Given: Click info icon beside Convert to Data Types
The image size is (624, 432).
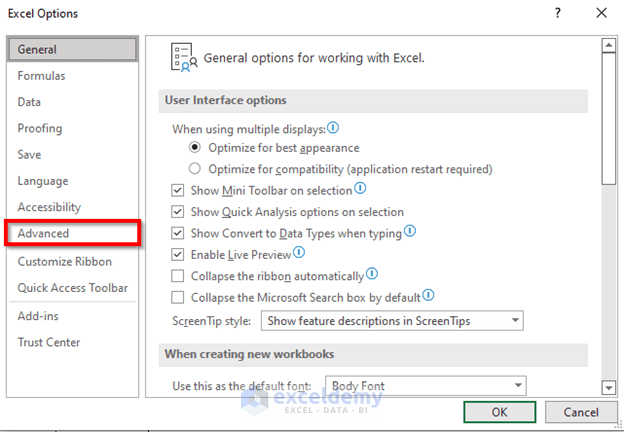Looking at the screenshot, I should 410,232.
